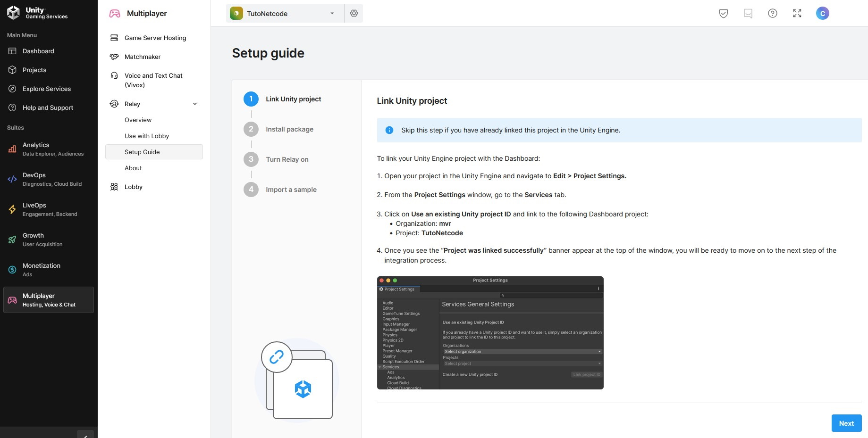
Task: Click the Dashboard layout icon
Action: 12,51
